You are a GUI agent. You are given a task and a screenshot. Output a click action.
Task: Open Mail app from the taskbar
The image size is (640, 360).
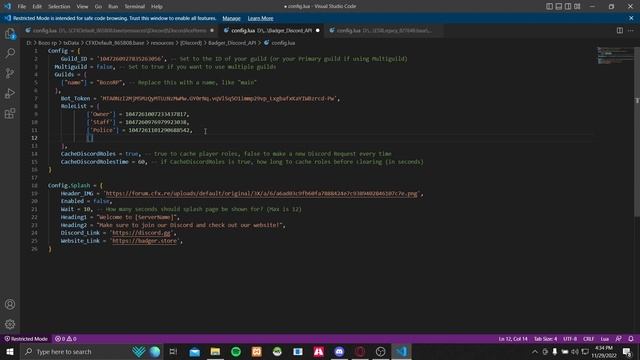pyautogui.click(x=195, y=351)
